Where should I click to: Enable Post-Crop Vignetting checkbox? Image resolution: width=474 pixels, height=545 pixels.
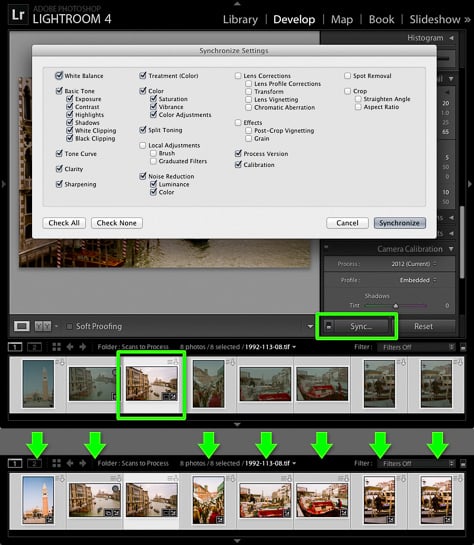click(248, 130)
